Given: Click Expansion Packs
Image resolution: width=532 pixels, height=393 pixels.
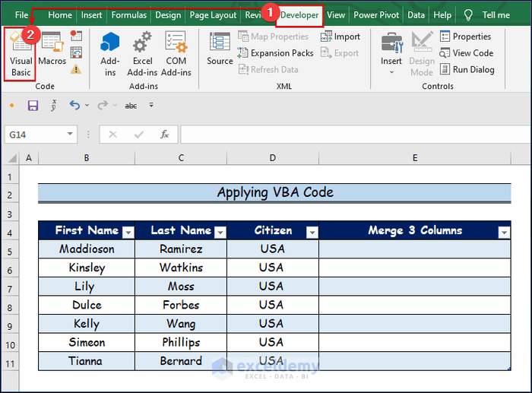Looking at the screenshot, I should (x=275, y=53).
